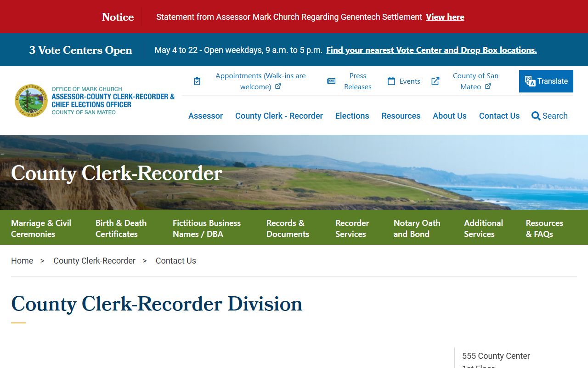Open the Appointments (Walk-ins are welcome) link
Screen dimensions: 588x368
click(260, 81)
